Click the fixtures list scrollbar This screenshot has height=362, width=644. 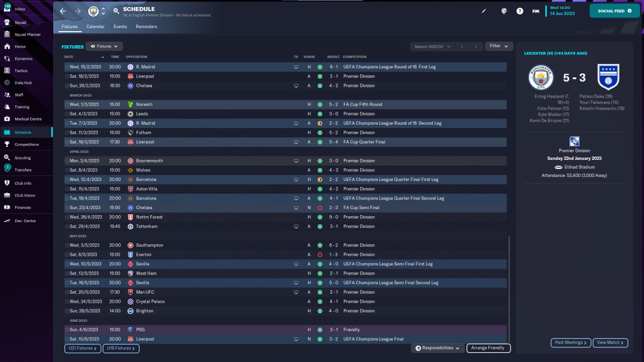(x=509, y=289)
